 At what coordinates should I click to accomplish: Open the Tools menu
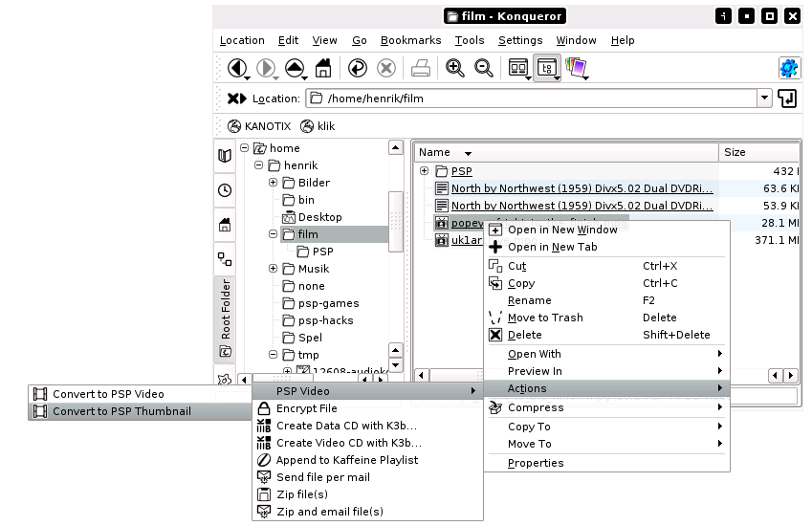pyautogui.click(x=470, y=40)
